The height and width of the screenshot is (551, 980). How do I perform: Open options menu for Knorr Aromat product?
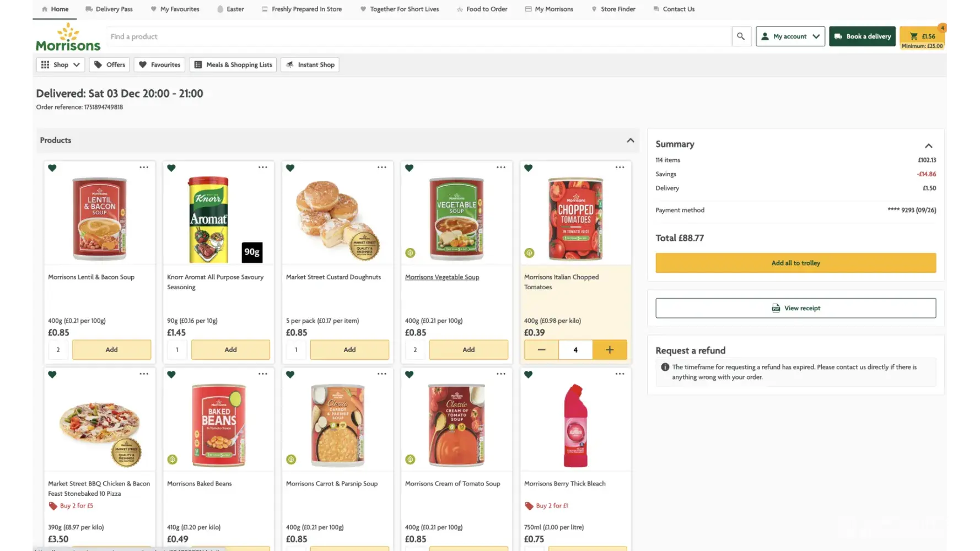point(263,168)
